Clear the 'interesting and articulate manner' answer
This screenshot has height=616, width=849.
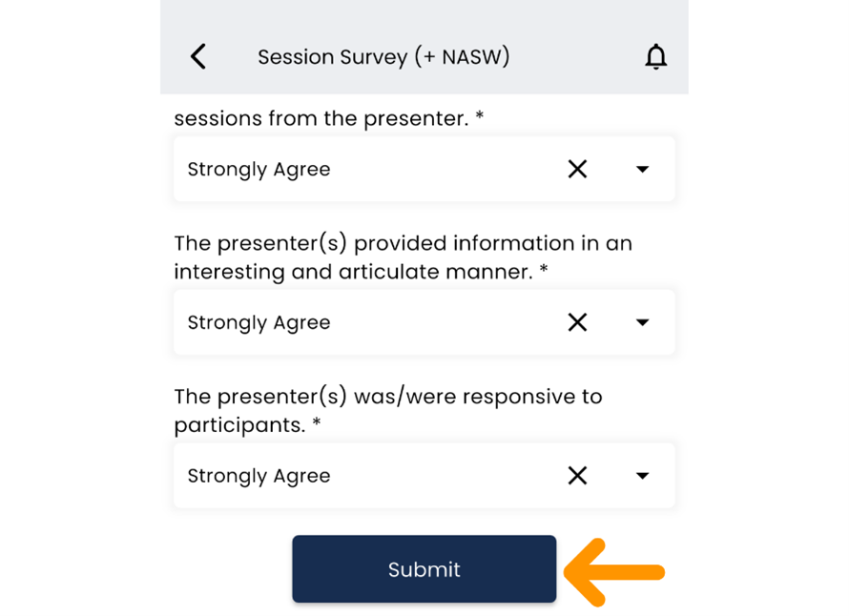(577, 322)
